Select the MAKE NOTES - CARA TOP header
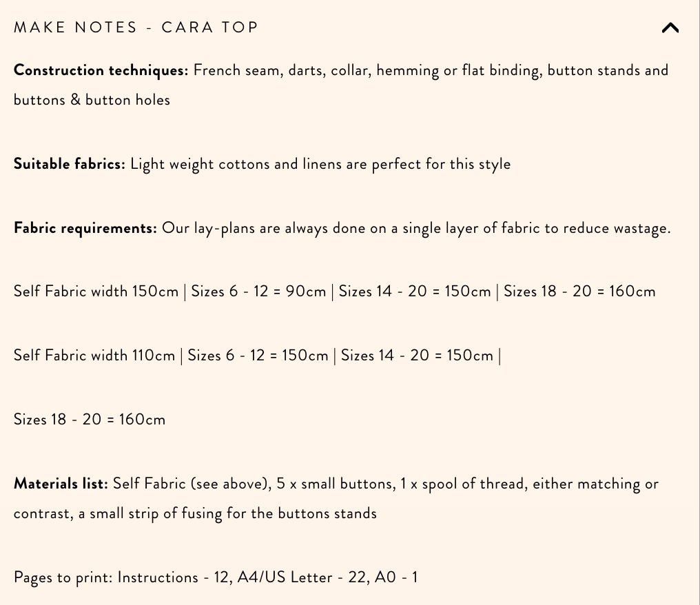This screenshot has width=700, height=605. pos(136,28)
